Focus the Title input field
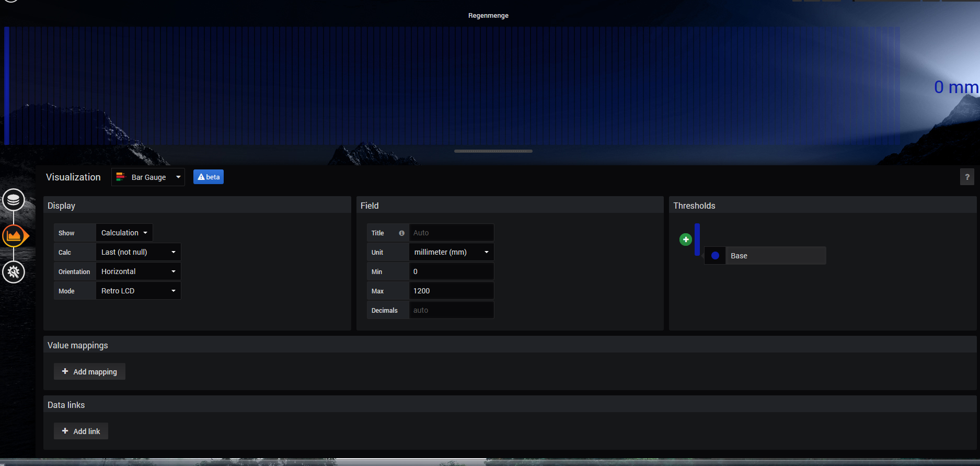 click(x=452, y=233)
